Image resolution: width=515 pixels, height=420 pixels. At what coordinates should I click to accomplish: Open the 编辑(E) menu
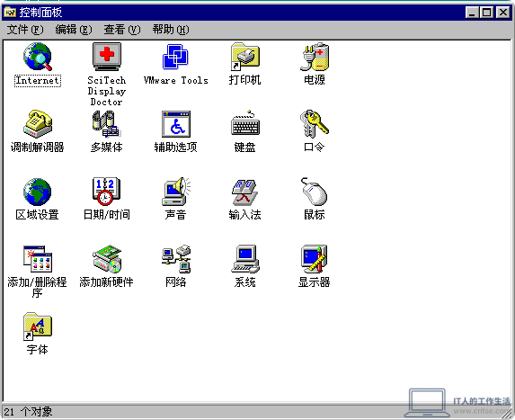click(x=74, y=30)
